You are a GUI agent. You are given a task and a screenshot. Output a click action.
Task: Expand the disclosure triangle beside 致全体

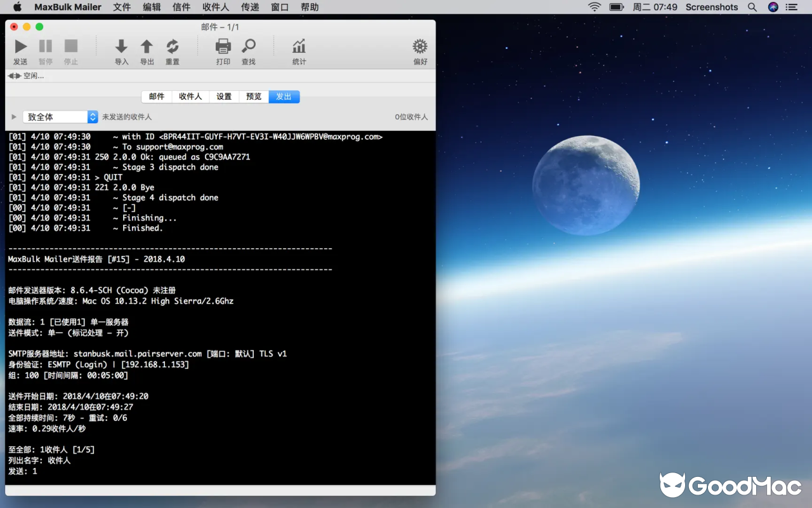point(13,116)
